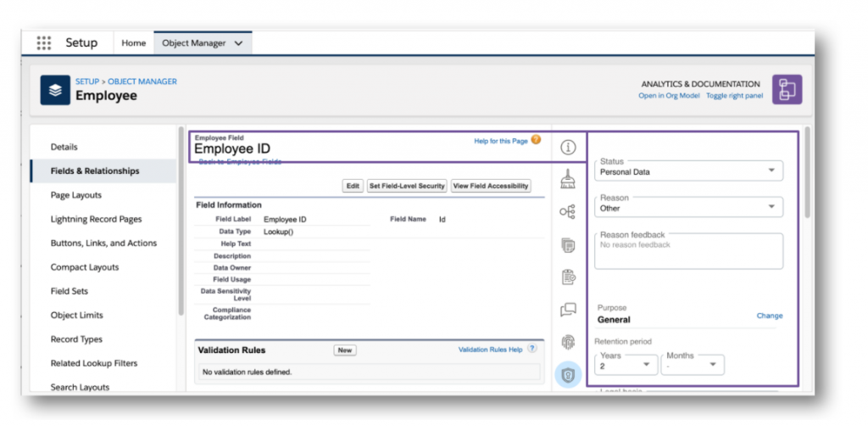Click the Reason feedback text box

(688, 251)
